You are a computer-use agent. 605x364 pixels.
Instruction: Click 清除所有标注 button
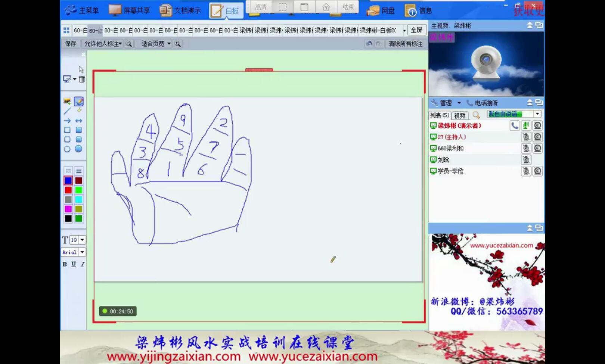coord(405,44)
